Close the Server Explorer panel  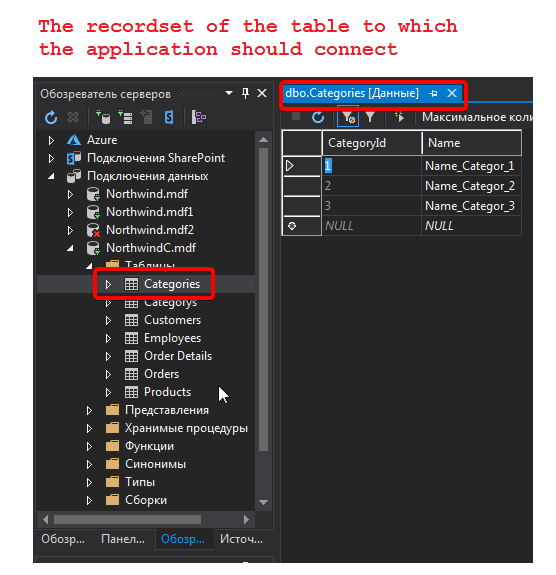(262, 94)
